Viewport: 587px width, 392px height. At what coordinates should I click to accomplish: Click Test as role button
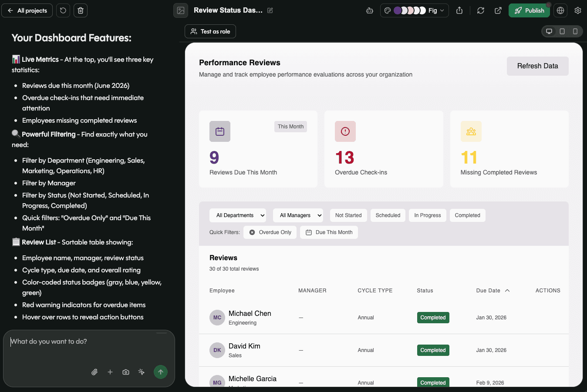pyautogui.click(x=210, y=31)
